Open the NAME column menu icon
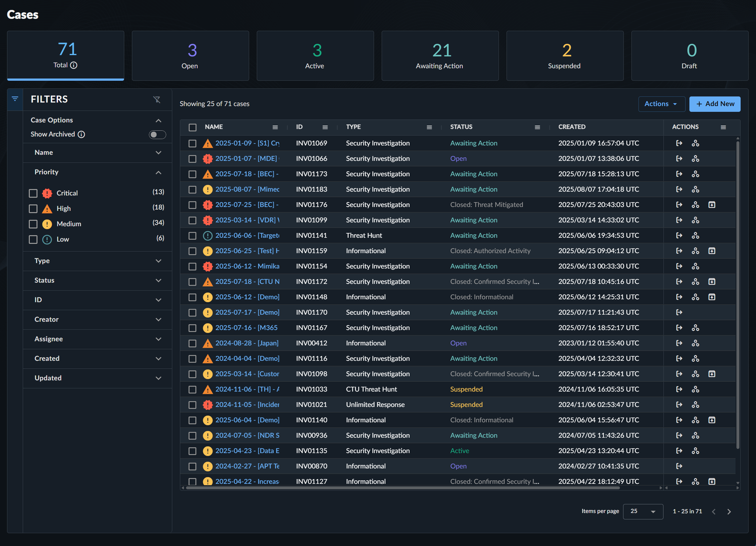 tap(275, 127)
